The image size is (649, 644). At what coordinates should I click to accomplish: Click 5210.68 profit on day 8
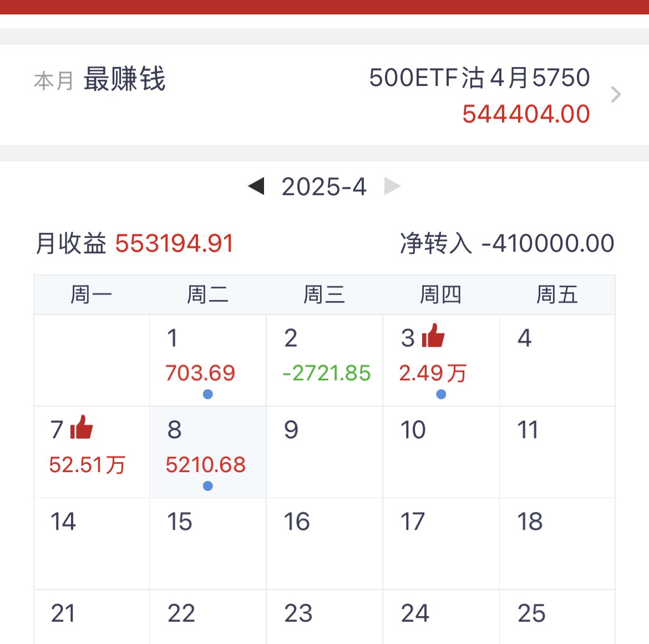click(206, 465)
